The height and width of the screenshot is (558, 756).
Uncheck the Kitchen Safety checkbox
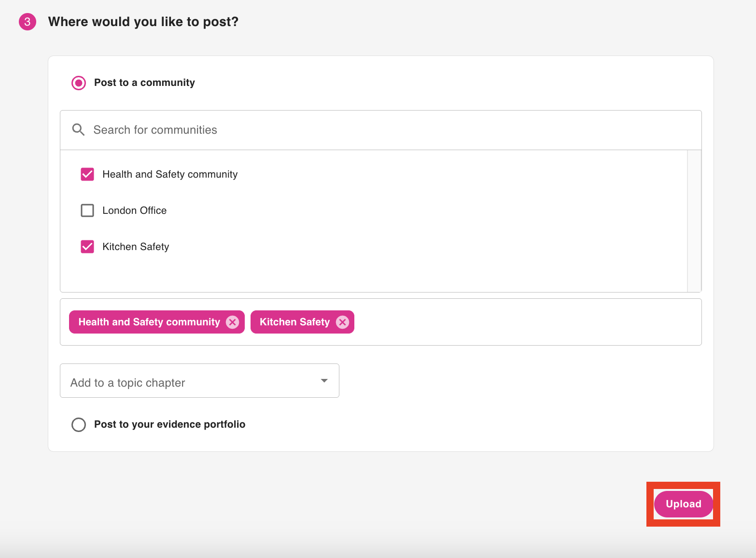click(x=87, y=247)
